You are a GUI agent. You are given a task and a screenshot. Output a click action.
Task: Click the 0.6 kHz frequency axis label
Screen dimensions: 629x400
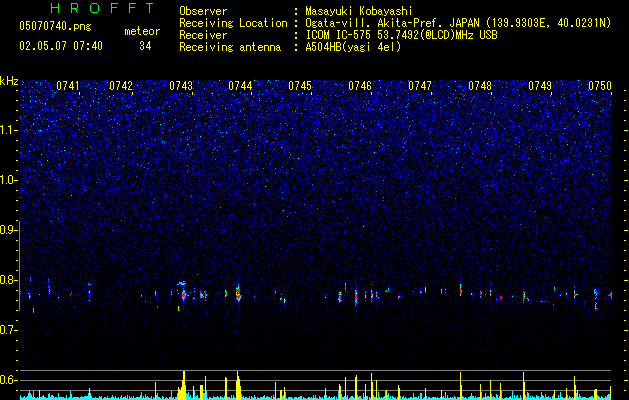point(9,380)
